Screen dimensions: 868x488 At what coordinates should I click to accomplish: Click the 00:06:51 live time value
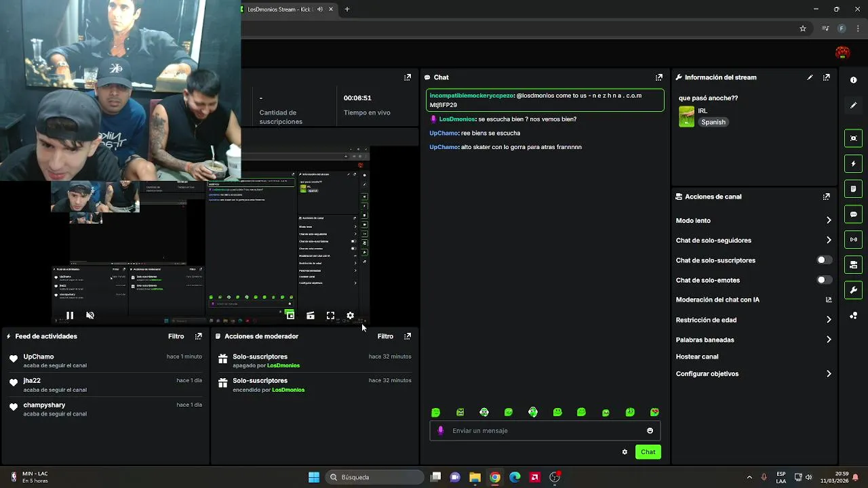tap(357, 98)
